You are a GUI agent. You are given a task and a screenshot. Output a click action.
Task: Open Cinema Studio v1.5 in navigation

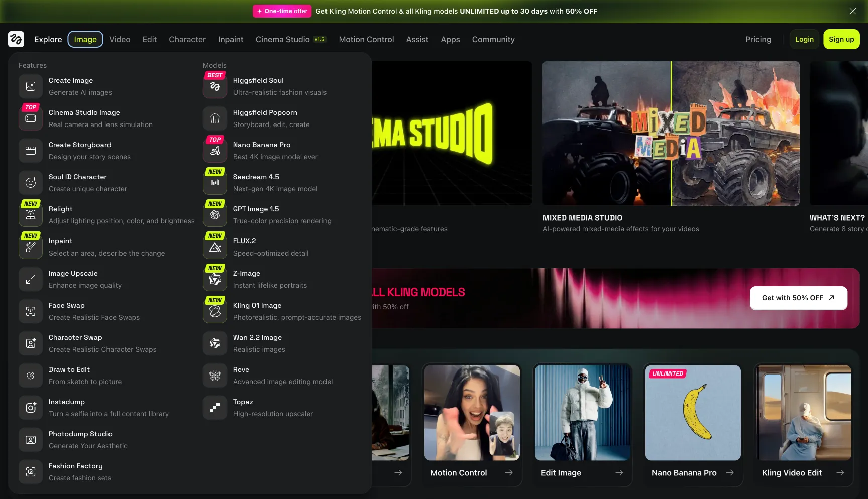tap(291, 39)
